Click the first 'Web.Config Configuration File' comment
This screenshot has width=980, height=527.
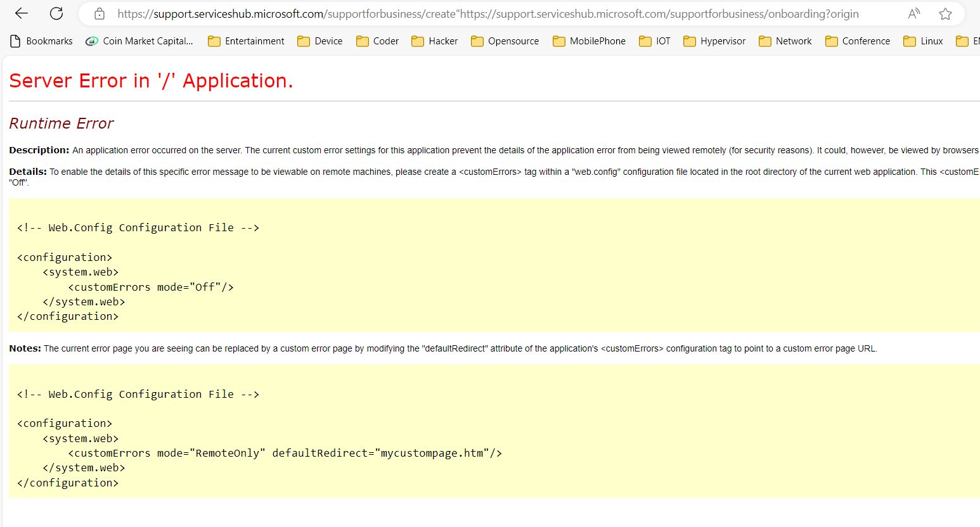point(138,227)
